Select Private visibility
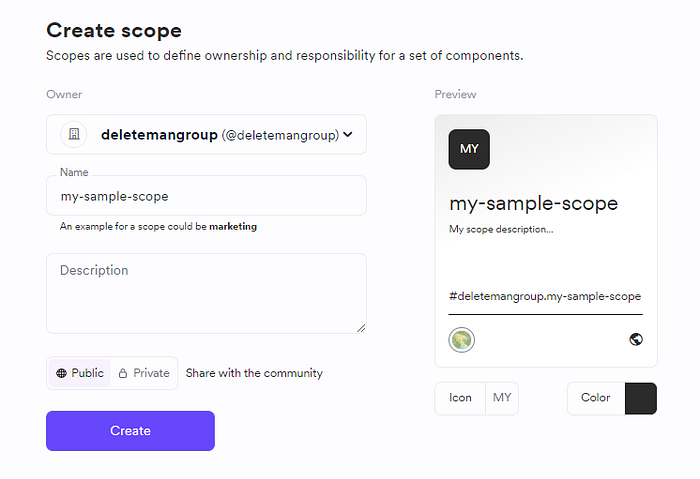The image size is (700, 479). click(x=144, y=373)
